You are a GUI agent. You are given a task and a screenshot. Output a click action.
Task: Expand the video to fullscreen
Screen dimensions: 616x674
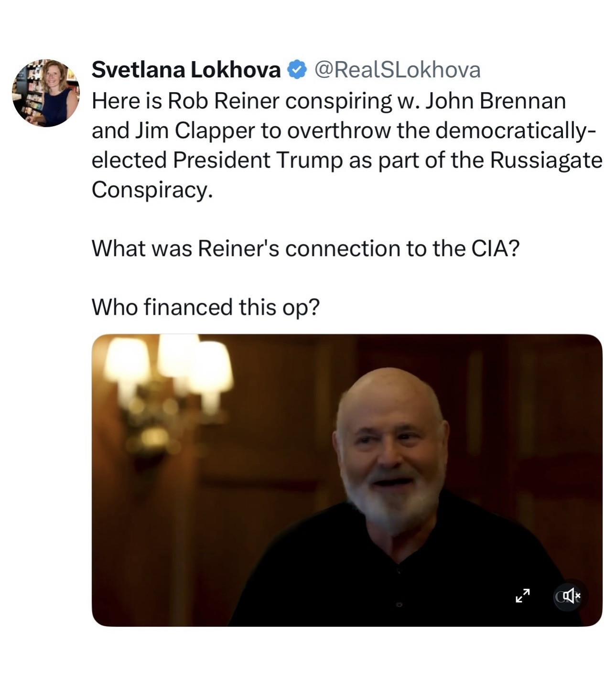coord(523,596)
